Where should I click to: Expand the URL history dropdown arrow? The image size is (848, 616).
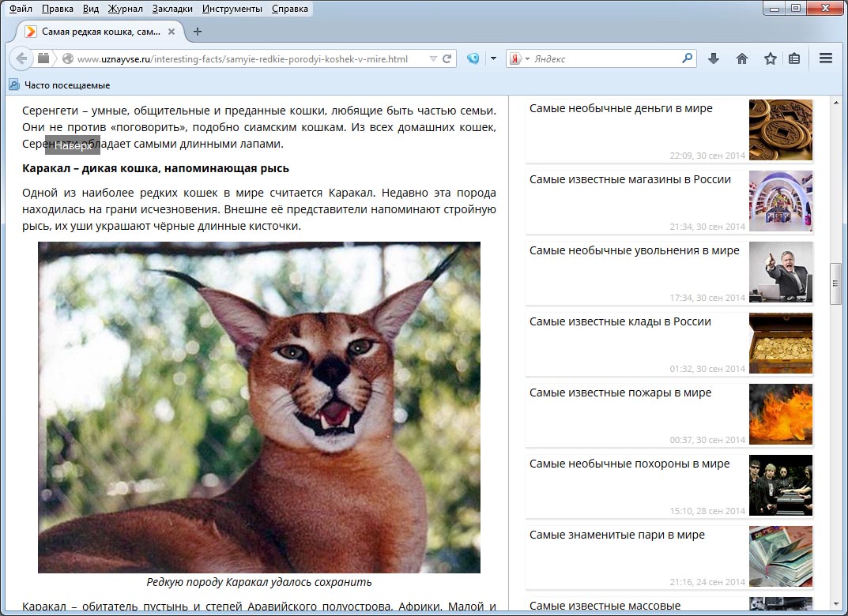[432, 58]
